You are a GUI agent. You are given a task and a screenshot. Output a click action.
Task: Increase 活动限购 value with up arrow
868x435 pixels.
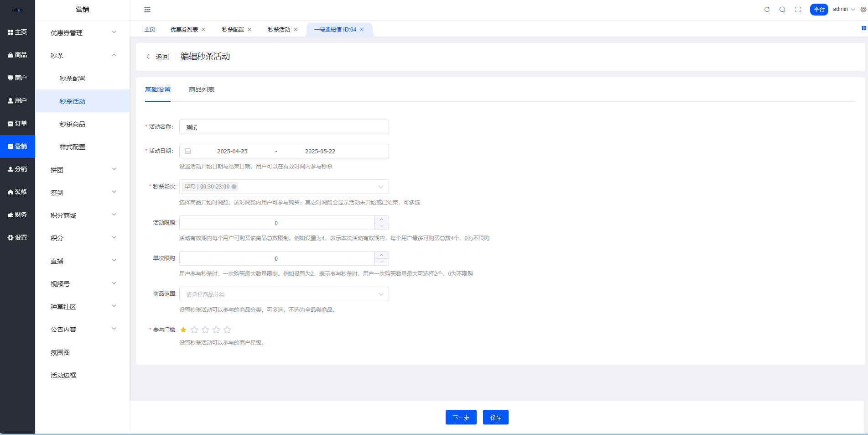click(381, 220)
